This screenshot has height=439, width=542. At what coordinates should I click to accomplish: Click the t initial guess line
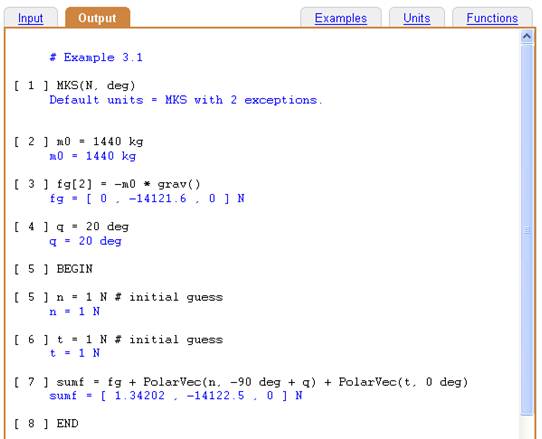click(x=118, y=340)
